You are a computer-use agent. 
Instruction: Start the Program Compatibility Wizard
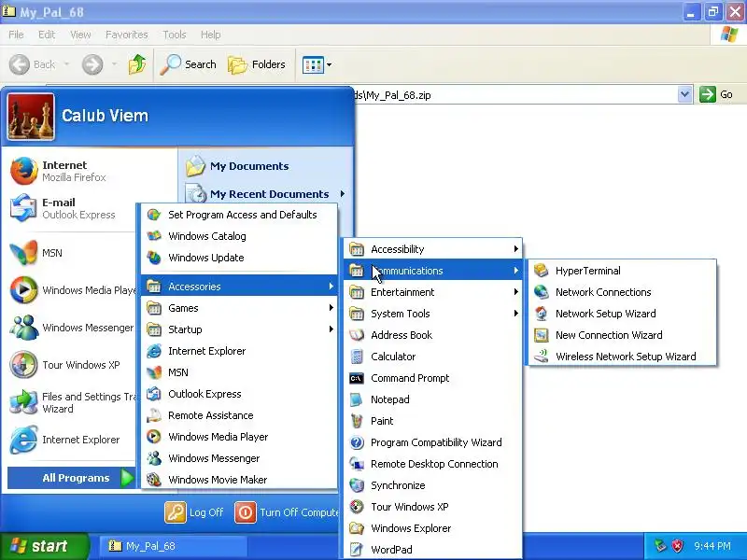432,441
